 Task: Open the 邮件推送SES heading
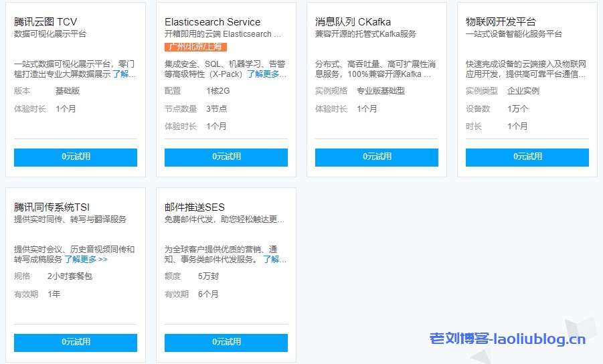pos(195,207)
